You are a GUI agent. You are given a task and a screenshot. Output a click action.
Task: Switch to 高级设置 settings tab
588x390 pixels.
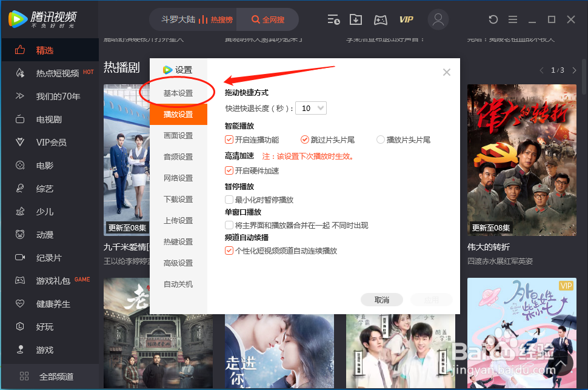click(x=178, y=263)
